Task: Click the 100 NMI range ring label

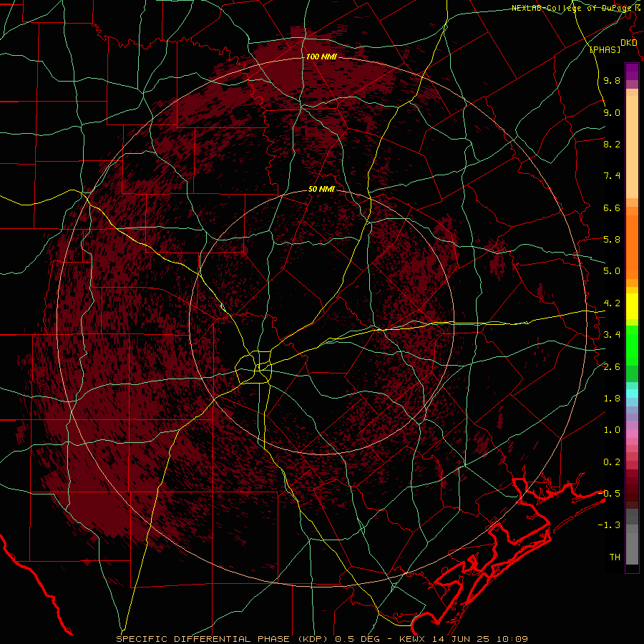Action: pos(321,57)
